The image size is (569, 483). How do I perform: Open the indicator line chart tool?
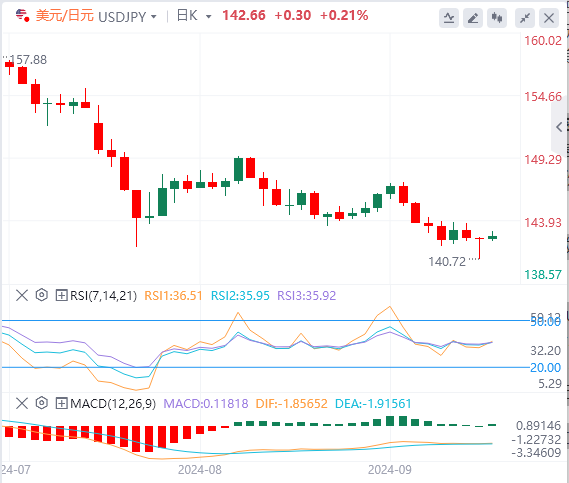(449, 18)
